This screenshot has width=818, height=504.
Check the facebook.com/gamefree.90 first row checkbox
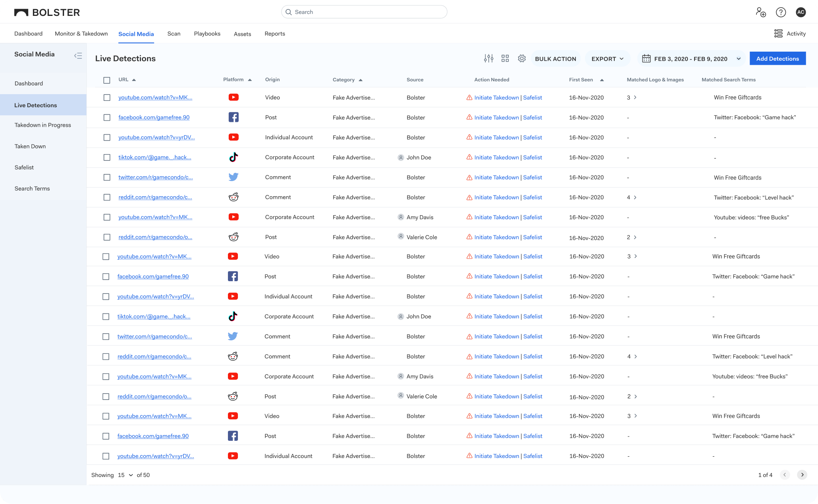point(107,118)
